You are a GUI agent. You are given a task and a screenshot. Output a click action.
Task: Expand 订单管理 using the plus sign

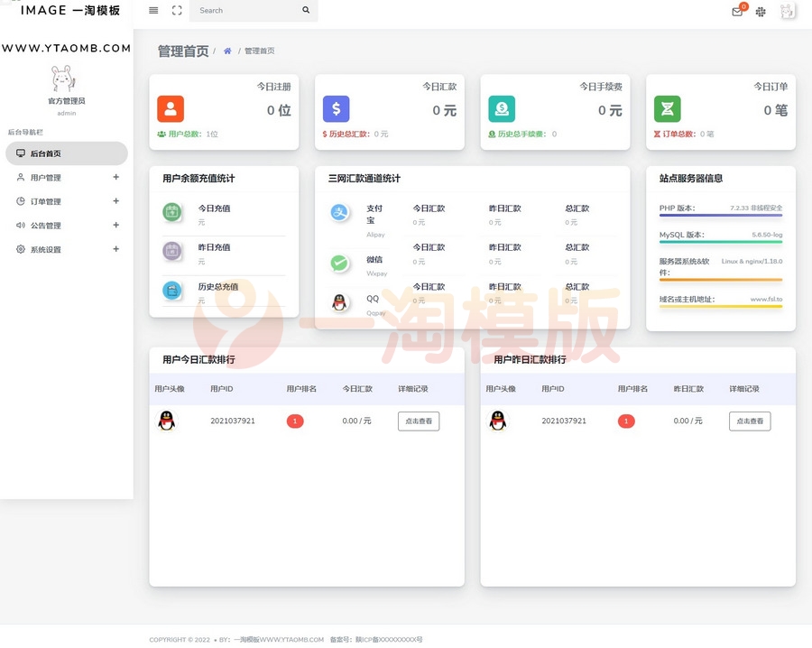tap(115, 200)
